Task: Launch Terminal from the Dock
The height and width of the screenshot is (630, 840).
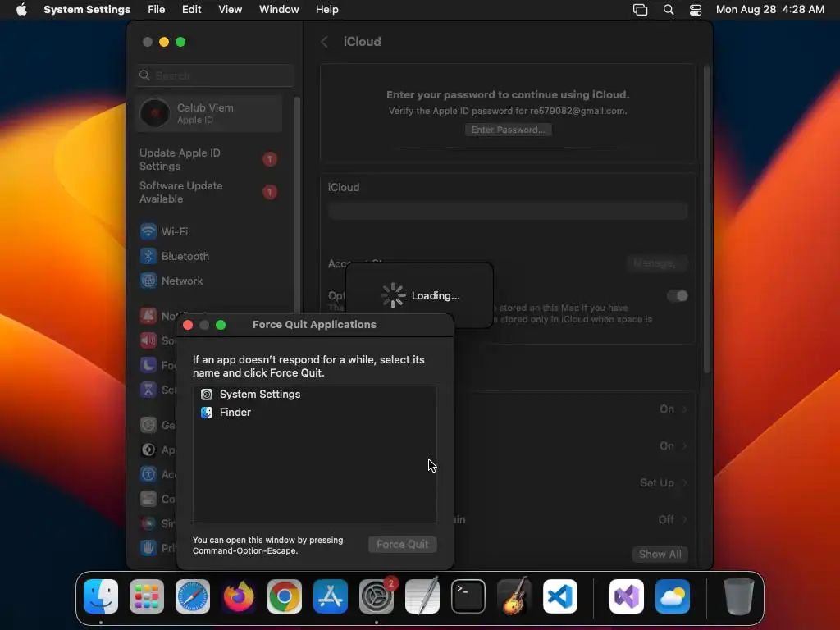Action: click(x=468, y=596)
